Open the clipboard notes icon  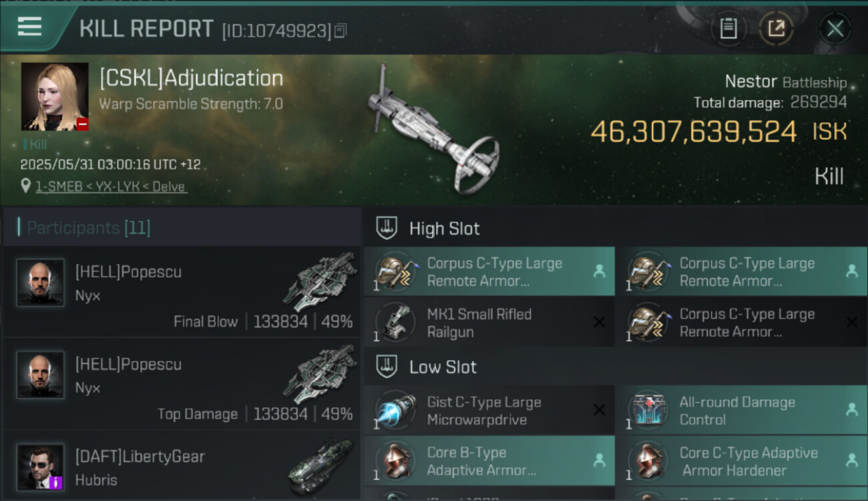tap(728, 29)
